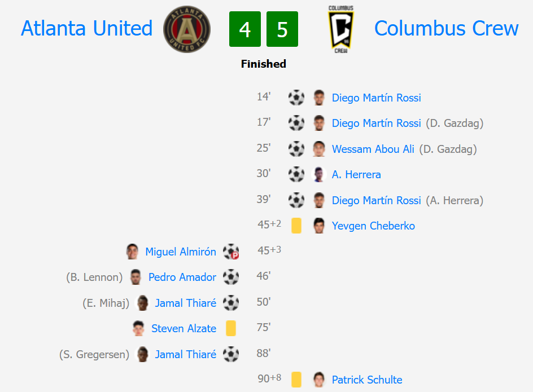This screenshot has height=392, width=533.
Task: Open the Atlanta United team page link
Action: (x=87, y=28)
